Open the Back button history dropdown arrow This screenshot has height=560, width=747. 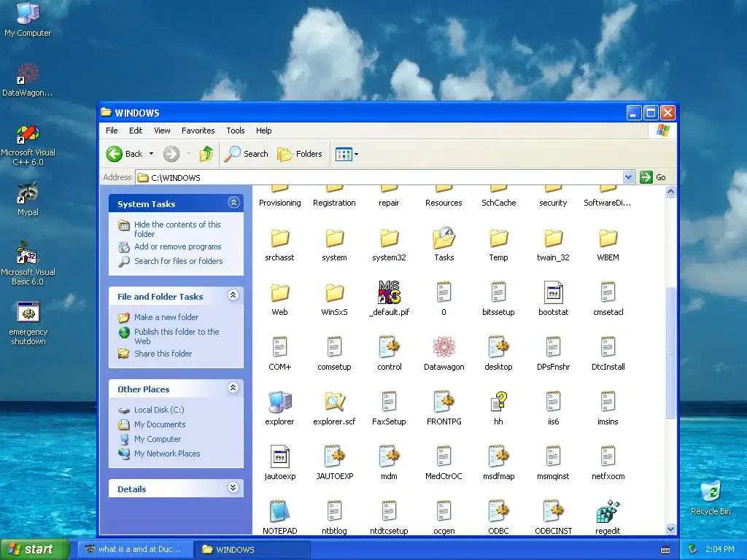pyautogui.click(x=152, y=154)
